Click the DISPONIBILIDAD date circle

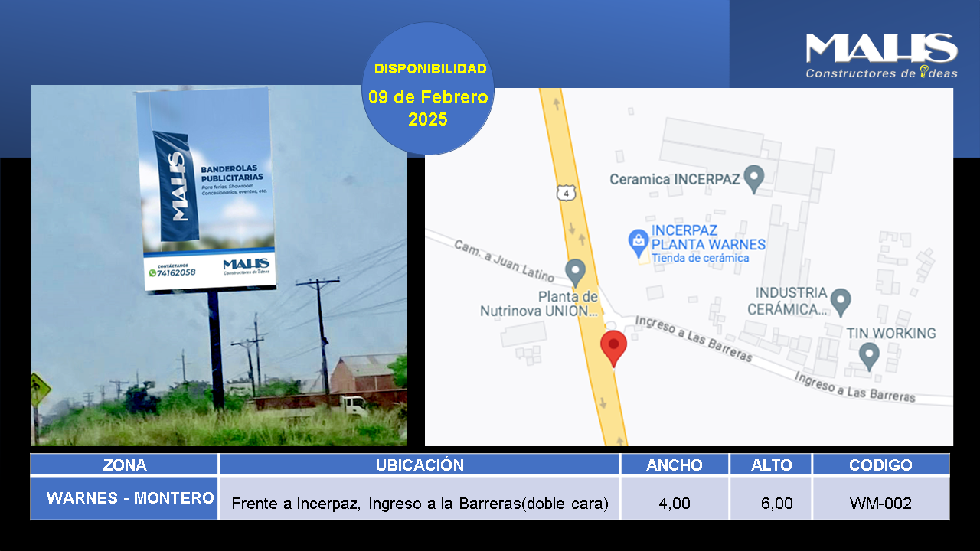427,90
